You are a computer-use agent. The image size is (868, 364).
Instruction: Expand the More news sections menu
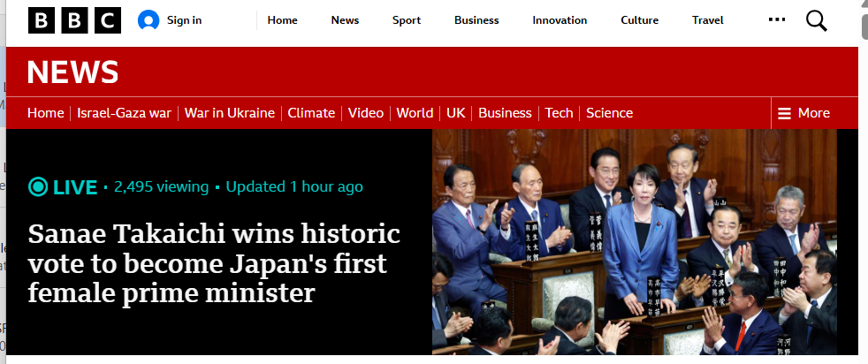(803, 113)
